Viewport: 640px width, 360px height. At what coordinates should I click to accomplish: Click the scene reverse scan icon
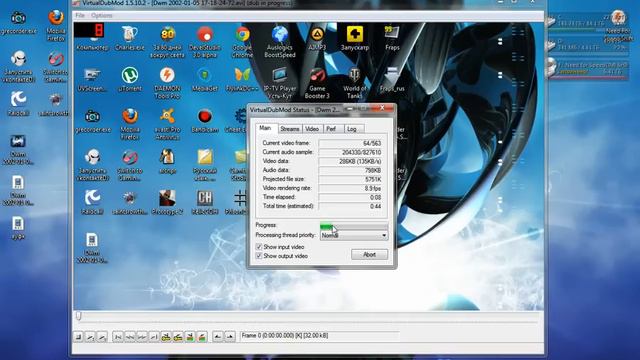pyautogui.click(x=190, y=337)
